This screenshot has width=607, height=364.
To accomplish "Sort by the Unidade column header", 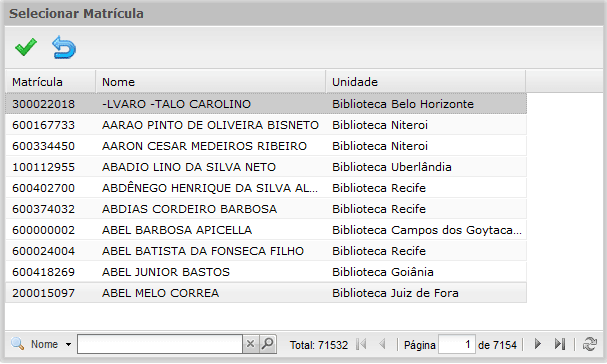I will [426, 82].
